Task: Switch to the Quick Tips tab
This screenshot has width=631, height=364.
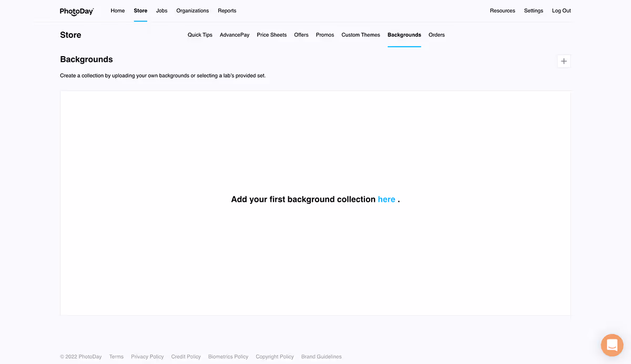Action: coord(200,35)
